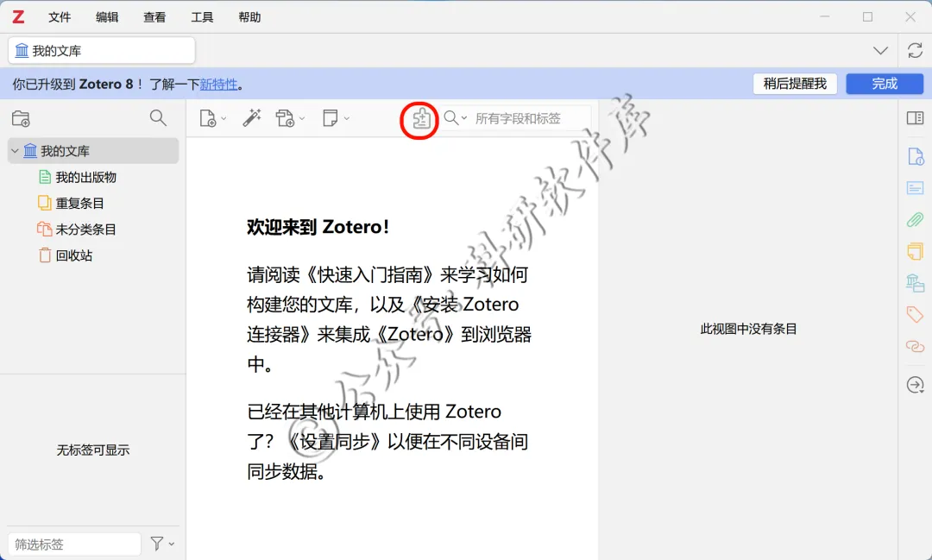932x560 pixels.
Task: Select 回收站 in the tree
Action: click(x=73, y=255)
